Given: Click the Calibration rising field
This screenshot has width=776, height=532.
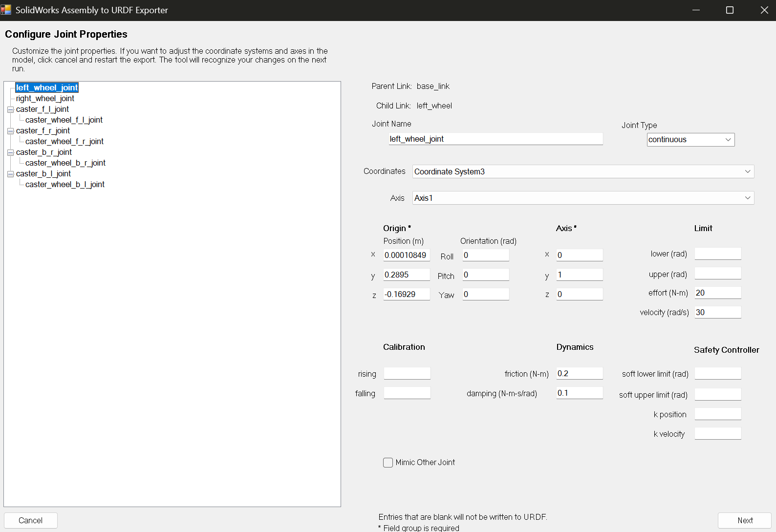Looking at the screenshot, I should pyautogui.click(x=407, y=373).
